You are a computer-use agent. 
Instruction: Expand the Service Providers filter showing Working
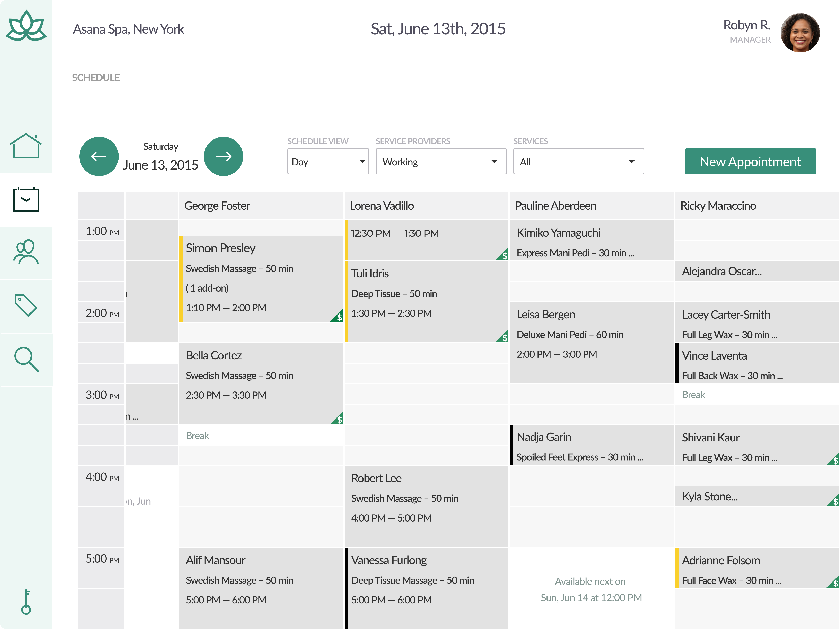point(440,161)
